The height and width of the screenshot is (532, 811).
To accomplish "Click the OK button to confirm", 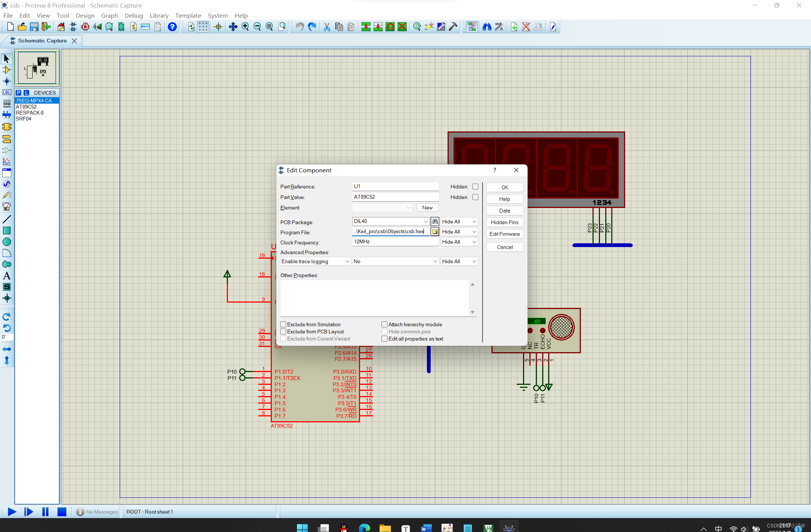I will tap(504, 187).
